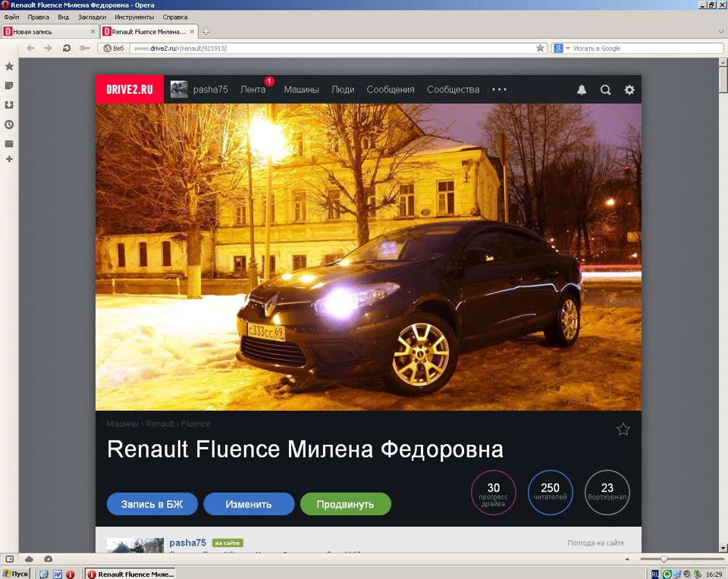Switch to the Renault Fluence Милена tab
The width and height of the screenshot is (728, 579).
point(149,32)
